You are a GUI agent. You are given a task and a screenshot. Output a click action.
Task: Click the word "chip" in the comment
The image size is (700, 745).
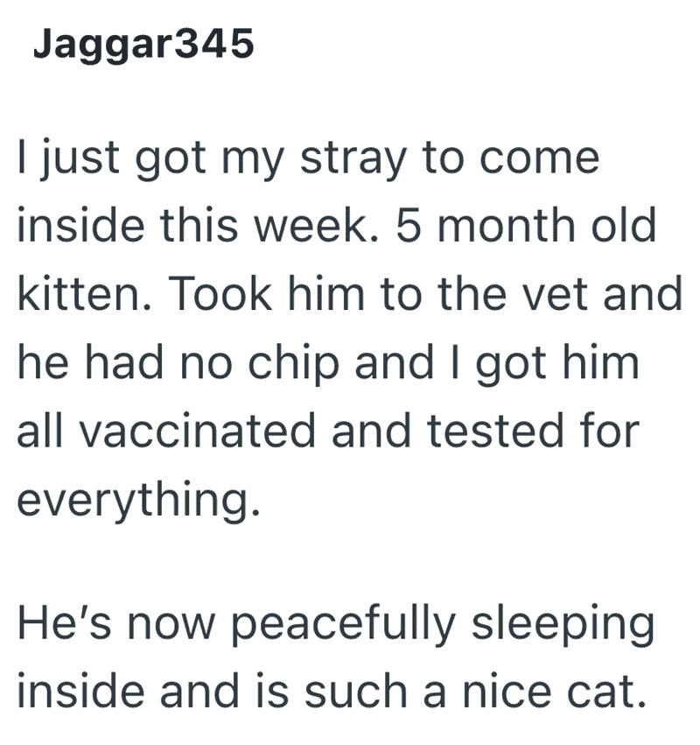click(x=290, y=362)
